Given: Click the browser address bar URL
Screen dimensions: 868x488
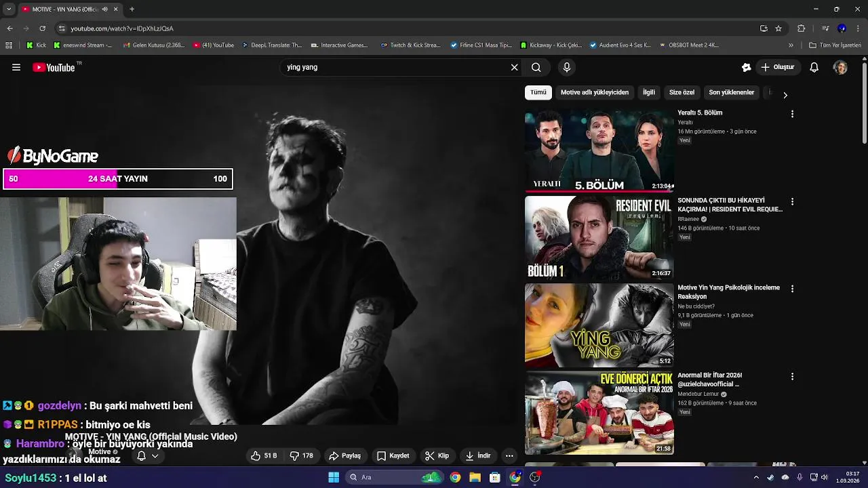Looking at the screenshot, I should coord(122,28).
